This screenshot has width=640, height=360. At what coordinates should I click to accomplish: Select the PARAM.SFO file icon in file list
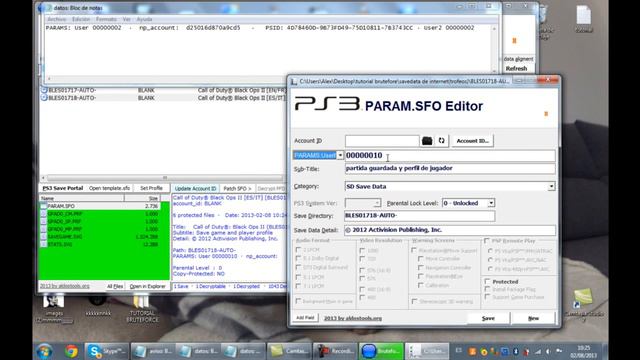pyautogui.click(x=44, y=206)
